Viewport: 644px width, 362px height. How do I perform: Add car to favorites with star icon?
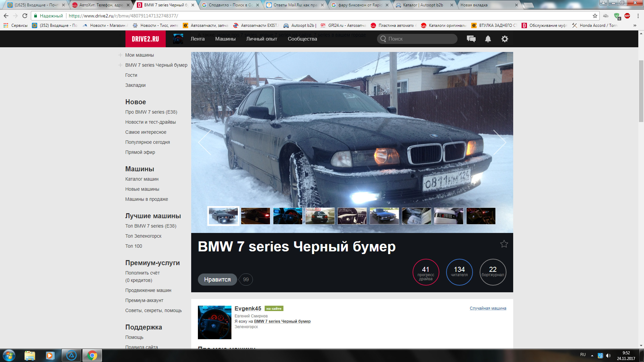click(x=504, y=244)
